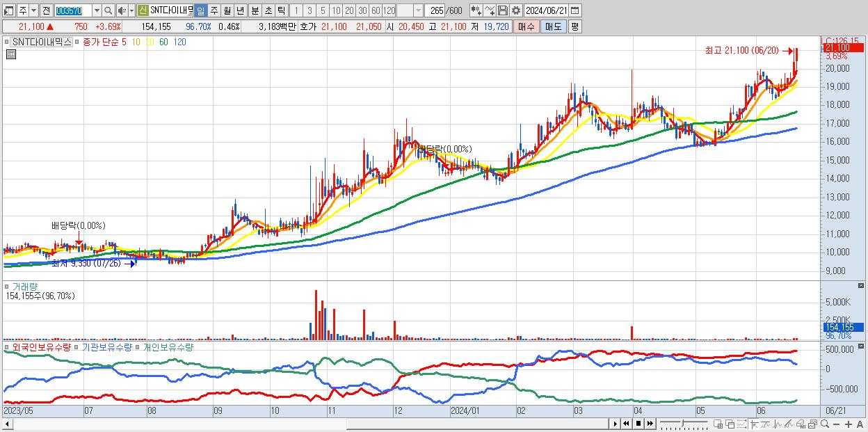This screenshot has width=868, height=432.
Task: Click the 매수 buy button
Action: (527, 26)
